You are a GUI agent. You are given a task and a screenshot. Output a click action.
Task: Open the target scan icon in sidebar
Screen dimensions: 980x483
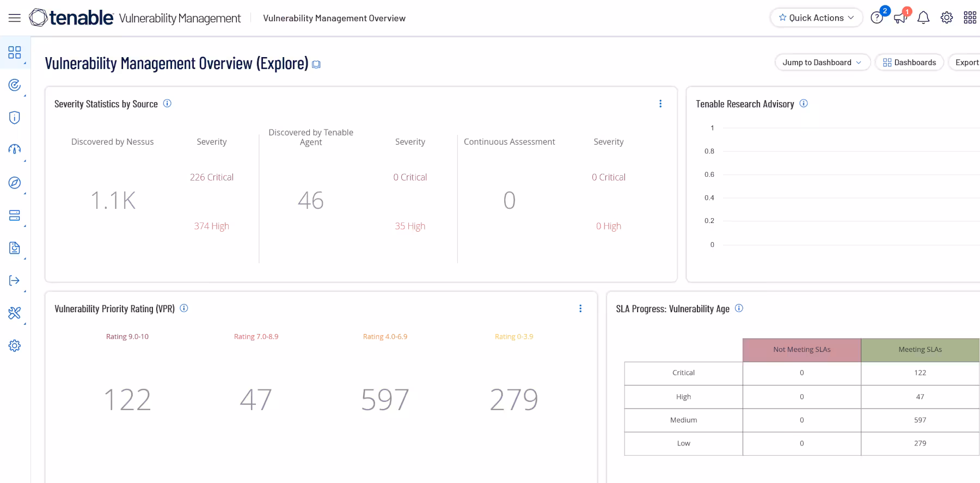pos(15,85)
